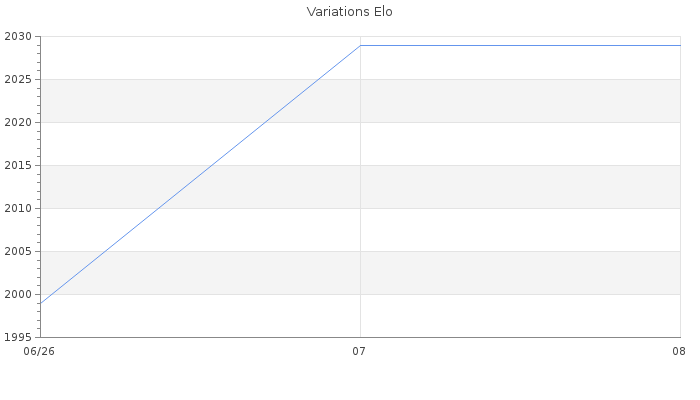700x400 pixels.
Task: Click the line peak data point at 07
Action: [x=361, y=46]
